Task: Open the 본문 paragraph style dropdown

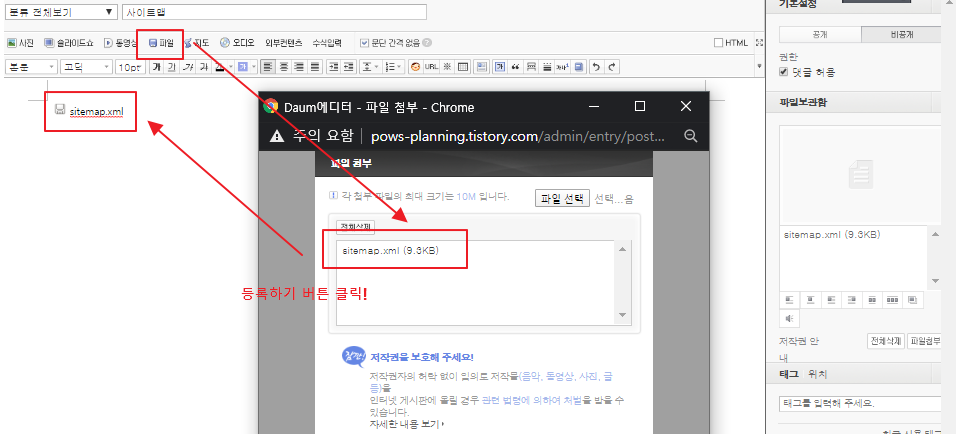Action: click(31, 67)
